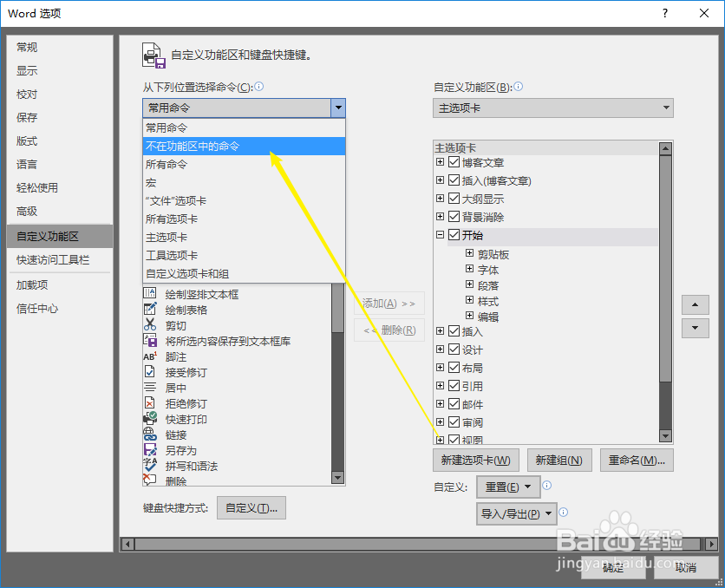This screenshot has width=725, height=588.
Task: Expand the 样式 group node
Action: pos(469,300)
